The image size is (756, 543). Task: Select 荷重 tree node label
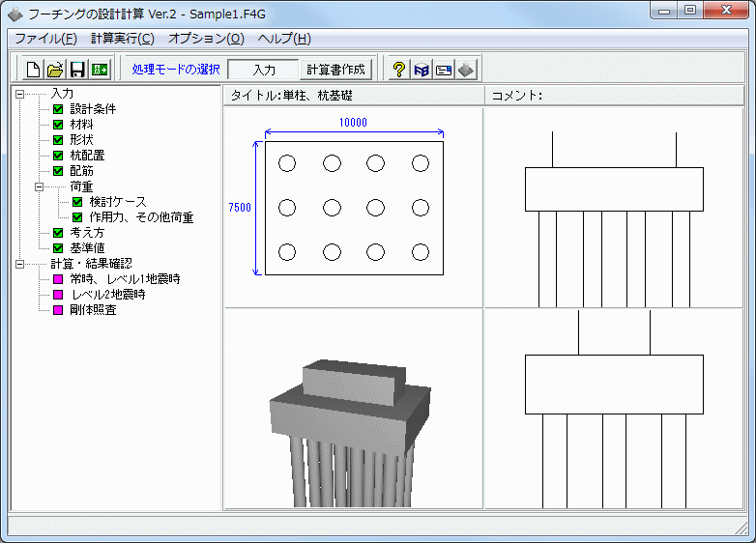[81, 186]
